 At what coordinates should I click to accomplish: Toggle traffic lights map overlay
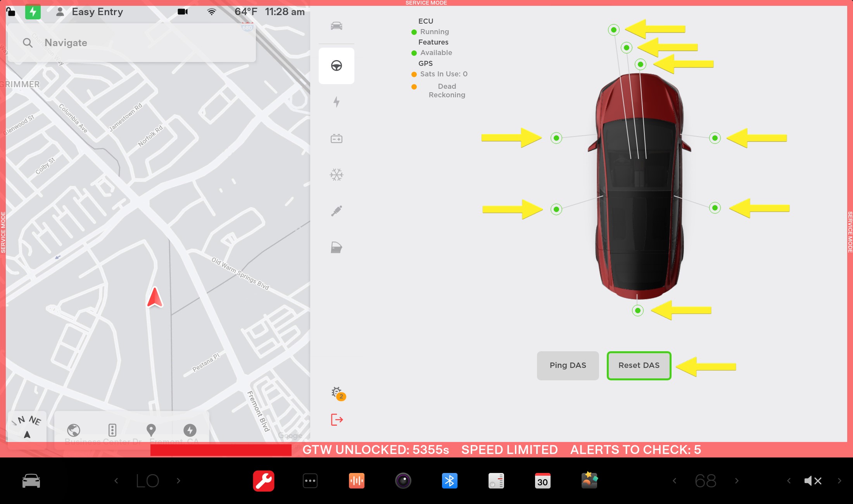[112, 430]
